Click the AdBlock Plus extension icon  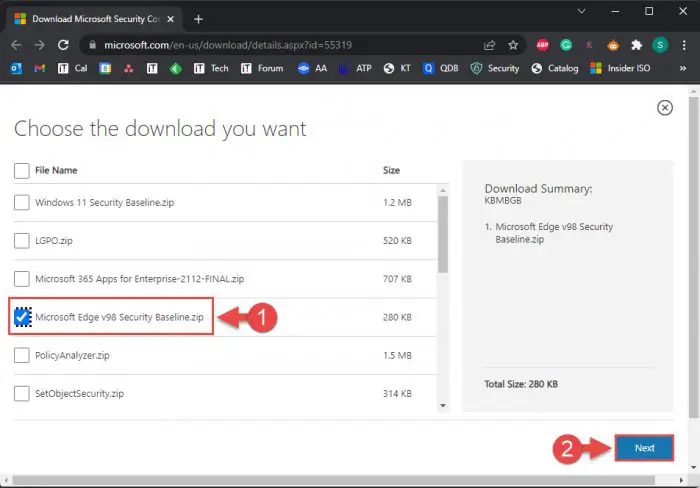(542, 45)
